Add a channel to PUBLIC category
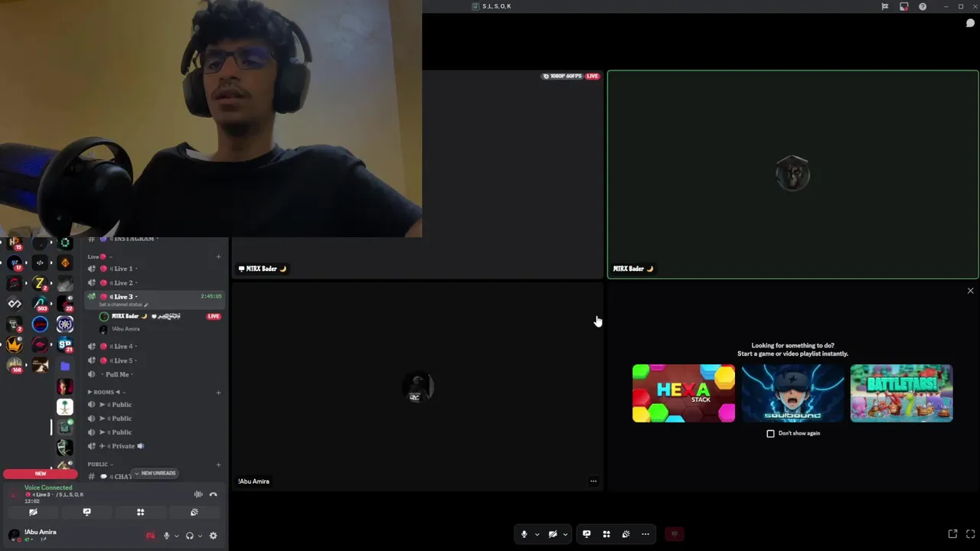This screenshot has height=551, width=980. coord(218,465)
